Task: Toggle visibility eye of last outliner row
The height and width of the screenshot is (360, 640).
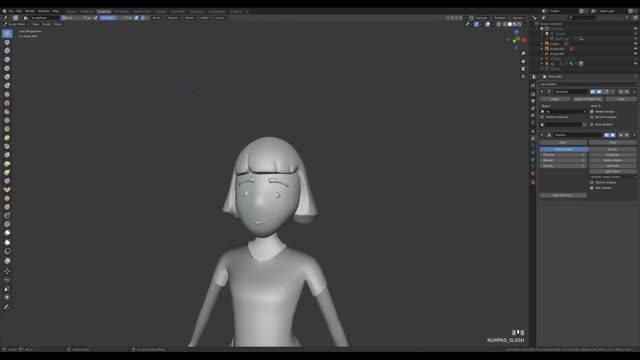Action: [636, 64]
